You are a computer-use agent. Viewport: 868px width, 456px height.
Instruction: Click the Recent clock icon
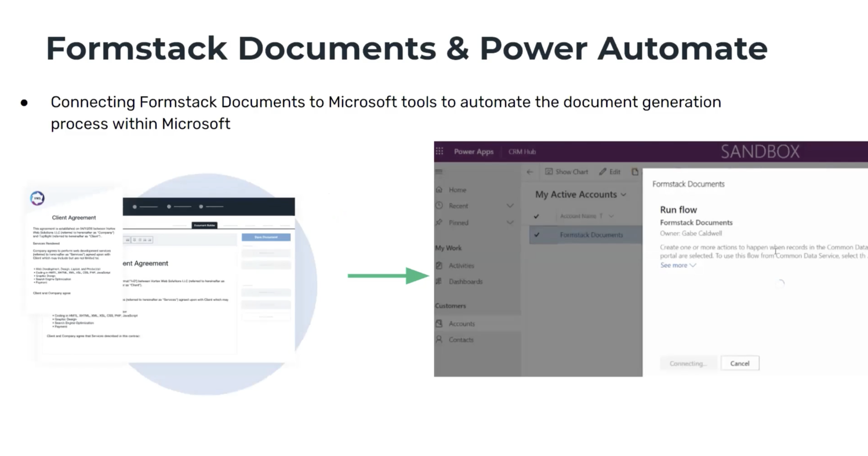coord(439,205)
